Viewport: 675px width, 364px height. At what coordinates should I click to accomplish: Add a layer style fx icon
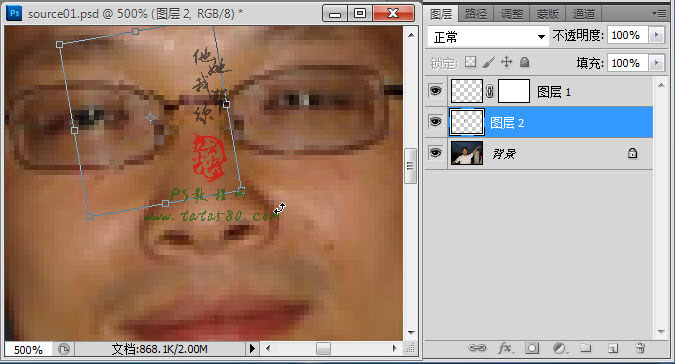pyautogui.click(x=505, y=348)
